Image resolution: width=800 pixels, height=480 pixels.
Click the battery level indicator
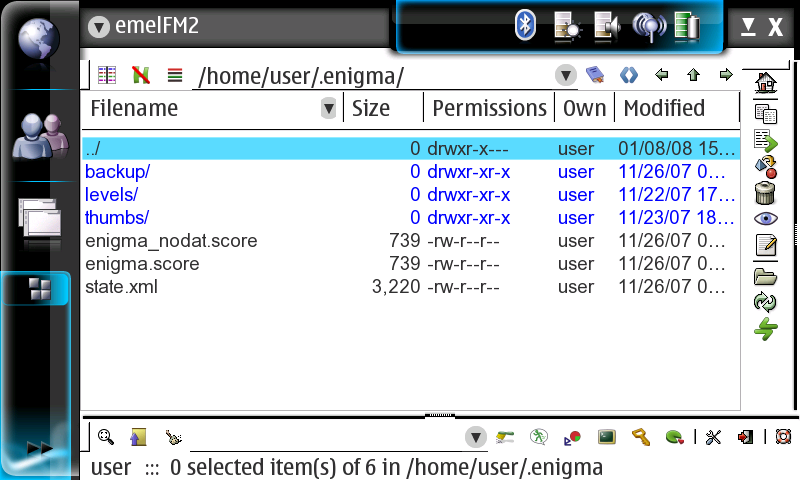(686, 26)
